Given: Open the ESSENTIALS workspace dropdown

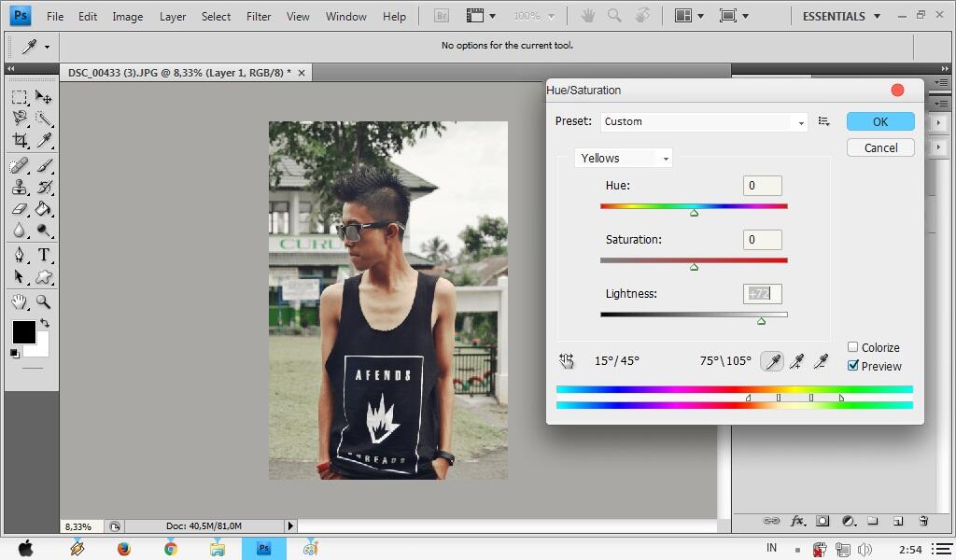Looking at the screenshot, I should (841, 17).
